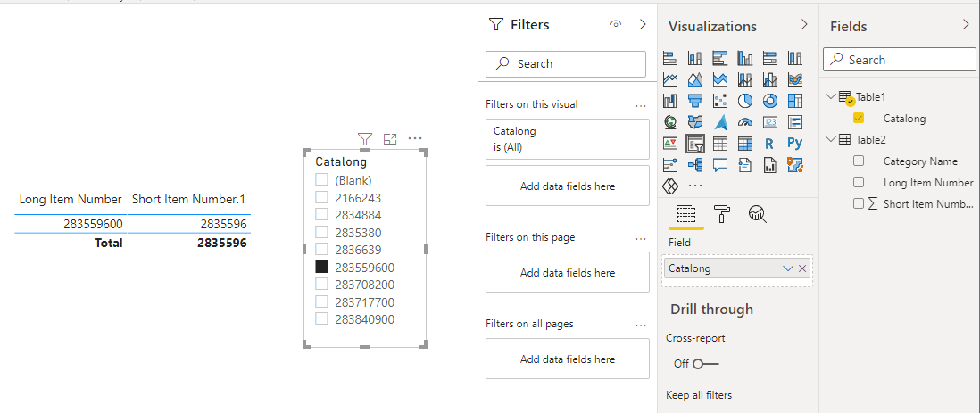The width and height of the screenshot is (980, 413).
Task: Open options for Filters on all pages
Action: pyautogui.click(x=641, y=325)
